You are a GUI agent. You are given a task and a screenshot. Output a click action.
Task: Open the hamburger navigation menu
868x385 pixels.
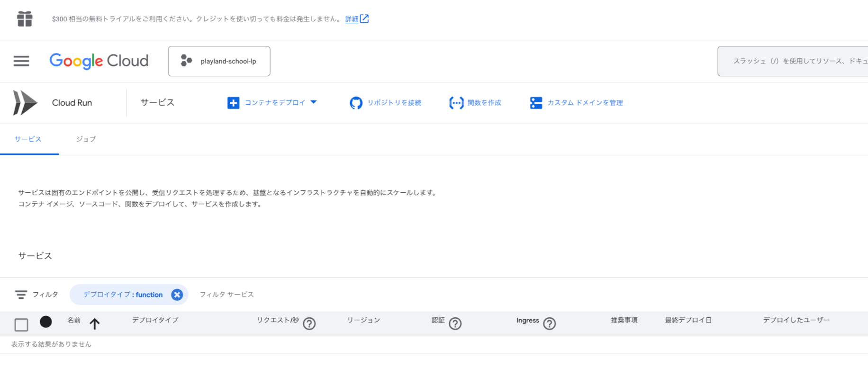(21, 61)
